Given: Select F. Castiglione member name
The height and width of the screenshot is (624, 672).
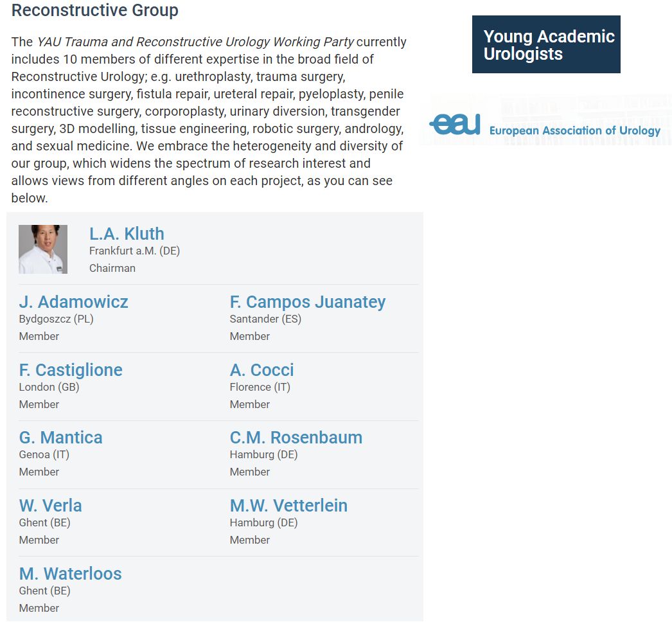Looking at the screenshot, I should pos(71,370).
